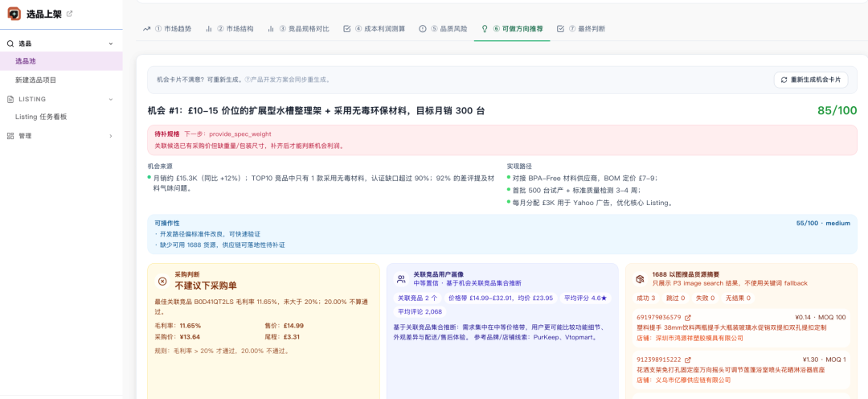Switch to ① 市场趋势 tab

[167, 29]
